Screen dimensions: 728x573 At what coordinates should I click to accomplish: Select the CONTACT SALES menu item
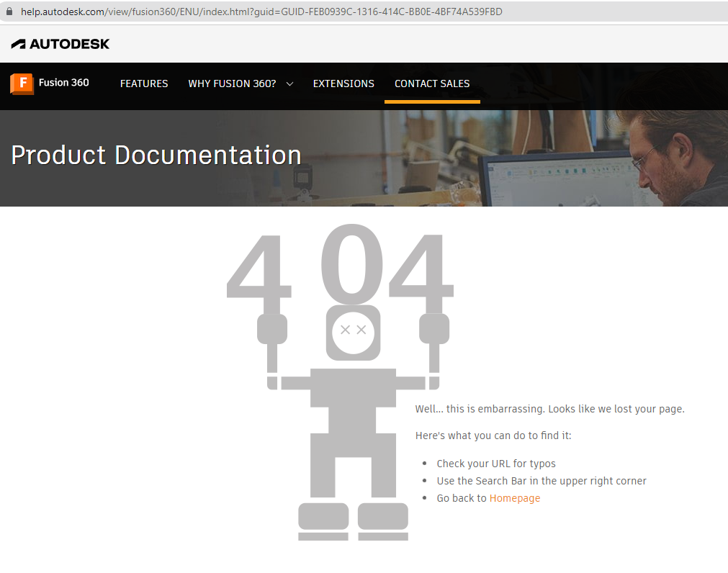432,84
